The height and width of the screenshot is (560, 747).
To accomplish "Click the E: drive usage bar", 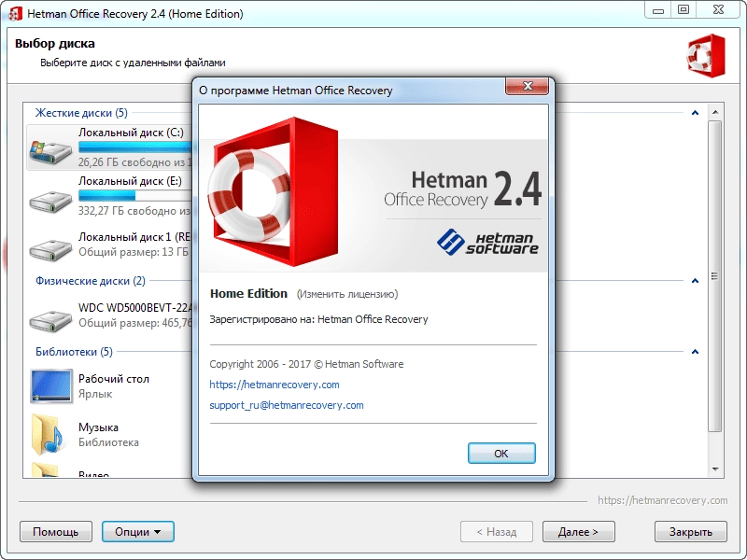I will 135,195.
